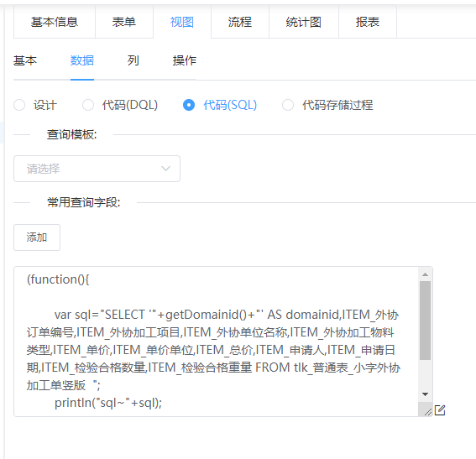Choose the 代码存储过程 radio option
The width and height of the screenshot is (476, 459).
pyautogui.click(x=288, y=105)
